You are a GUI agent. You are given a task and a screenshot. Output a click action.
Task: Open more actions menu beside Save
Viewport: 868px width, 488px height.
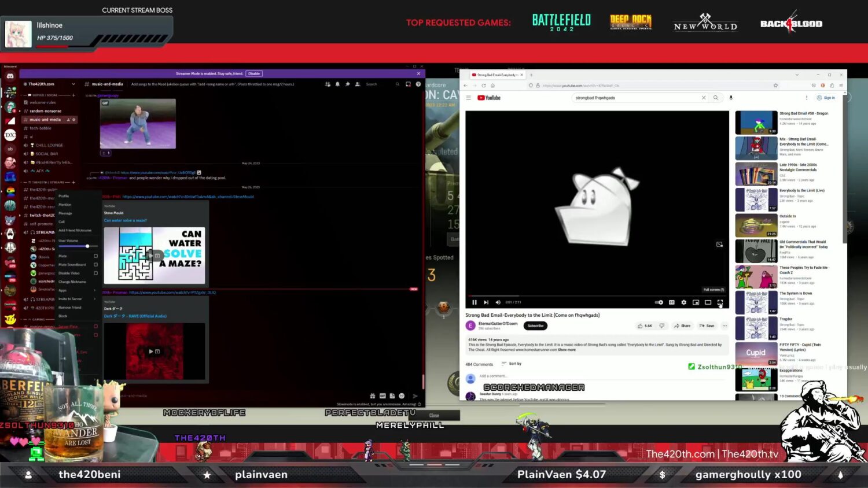pos(724,326)
